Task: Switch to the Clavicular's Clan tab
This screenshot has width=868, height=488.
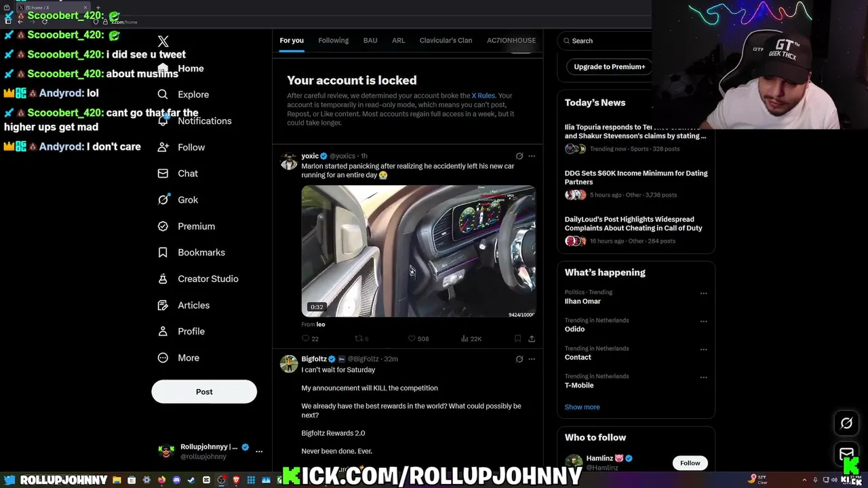Action: [446, 41]
